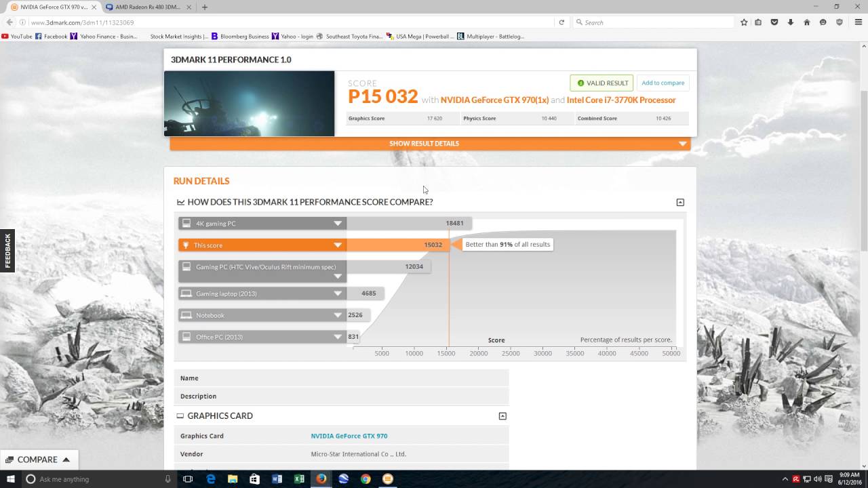
Task: Open the USA Mega Powerball bookmark
Action: [420, 37]
